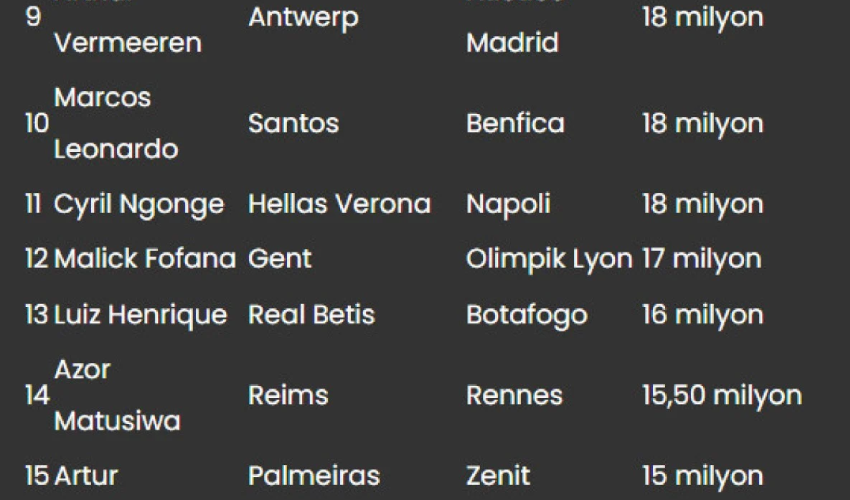Screen dimensions: 850x500
Task: Select the Botafogo destination cell
Action: pos(526,315)
